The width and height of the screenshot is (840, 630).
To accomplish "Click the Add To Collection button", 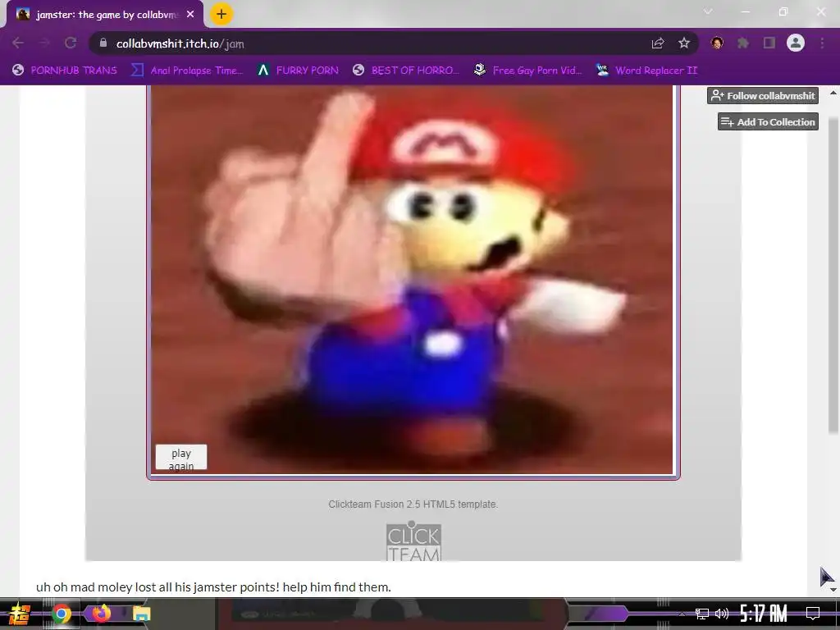I will (768, 121).
